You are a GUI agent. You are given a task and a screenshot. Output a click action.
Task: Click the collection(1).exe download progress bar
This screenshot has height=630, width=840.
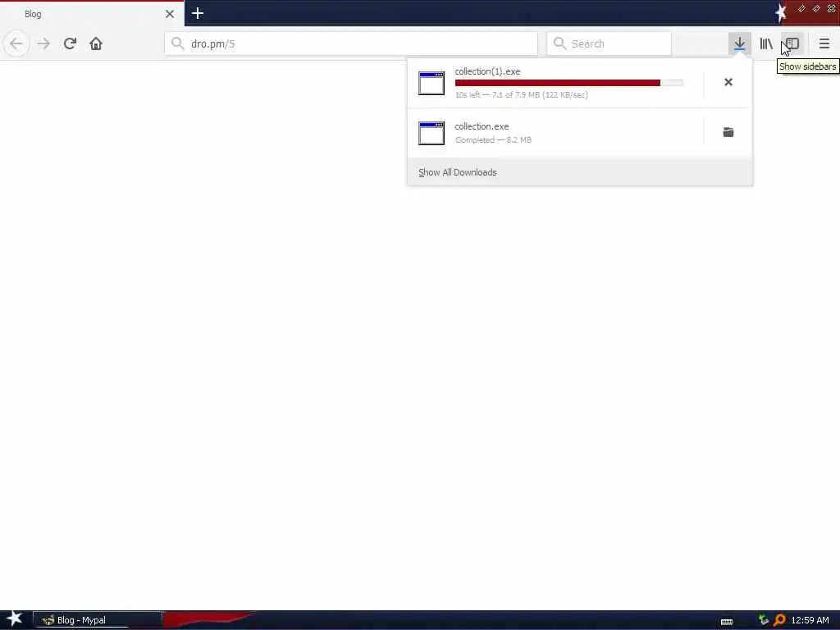pos(569,83)
